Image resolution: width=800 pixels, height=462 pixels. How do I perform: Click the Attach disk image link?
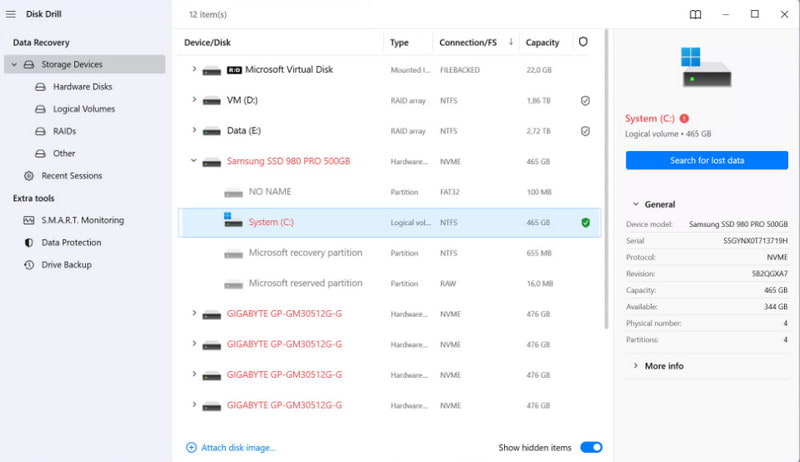(238, 448)
